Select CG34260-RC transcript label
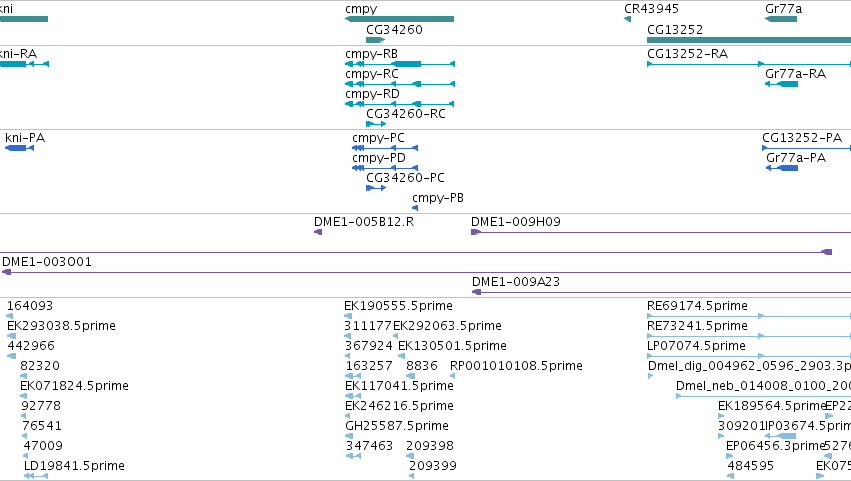This screenshot has height=481, width=851. 406,114
